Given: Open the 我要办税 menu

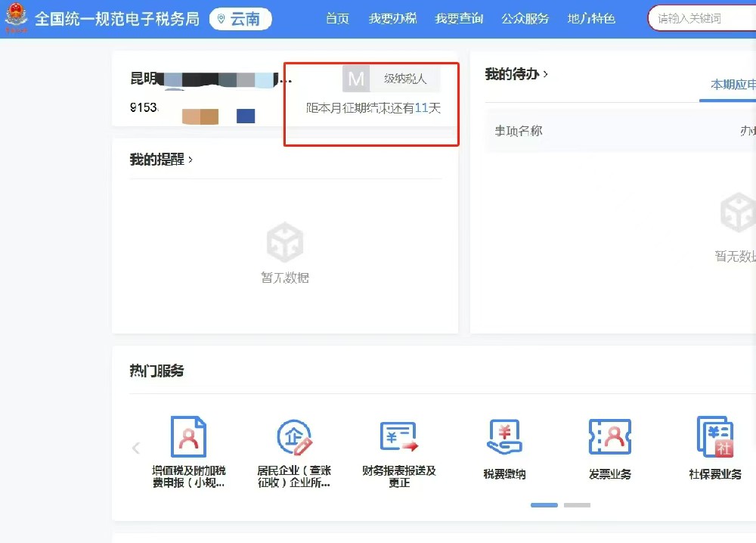Looking at the screenshot, I should pyautogui.click(x=392, y=19).
